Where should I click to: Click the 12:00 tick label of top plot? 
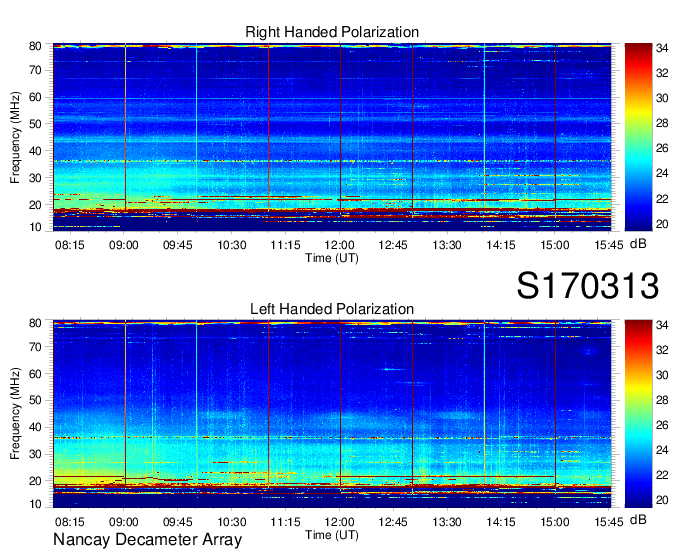(x=339, y=245)
